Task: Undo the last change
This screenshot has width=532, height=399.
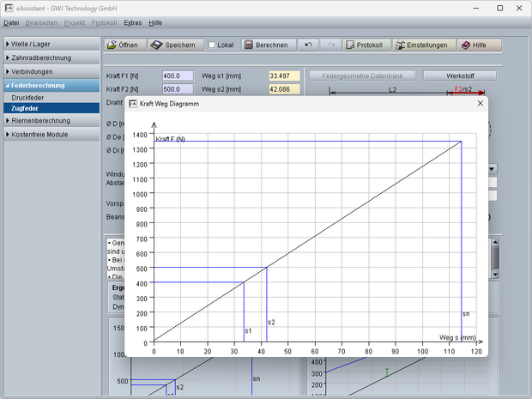Action: [309, 45]
